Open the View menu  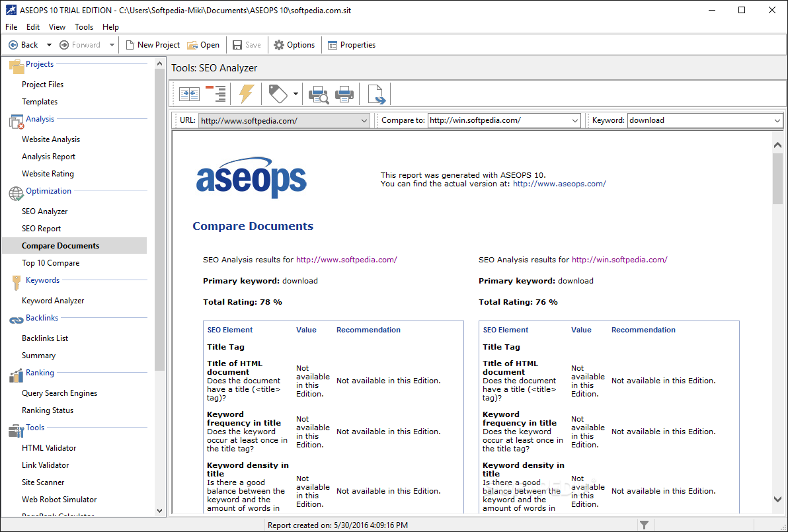(57, 27)
